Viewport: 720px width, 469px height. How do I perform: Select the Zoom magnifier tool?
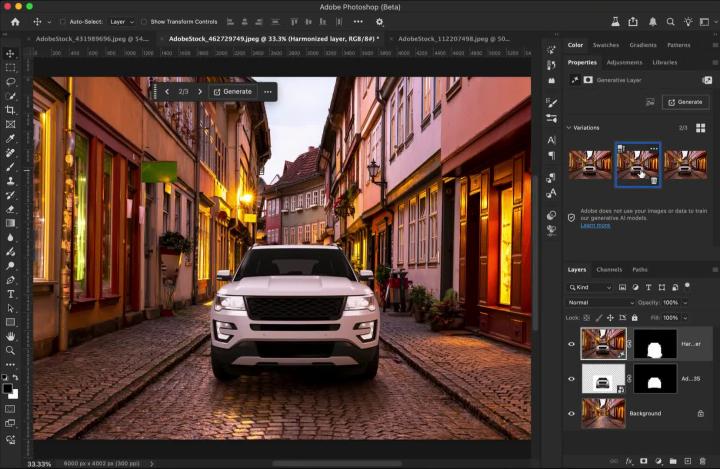tap(10, 350)
